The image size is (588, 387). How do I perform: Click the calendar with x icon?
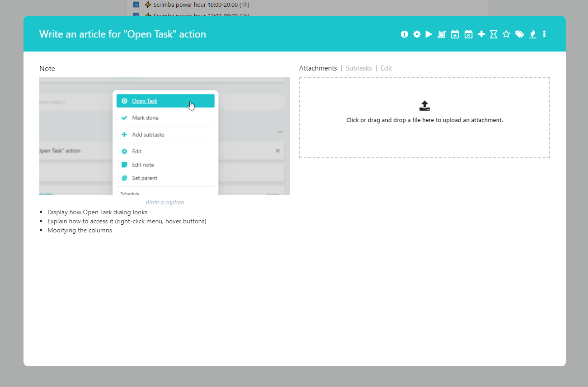point(468,34)
